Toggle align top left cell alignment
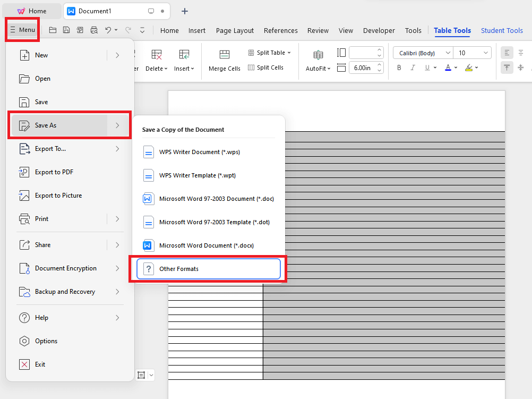Screen dimensions: 532x399 [507, 53]
